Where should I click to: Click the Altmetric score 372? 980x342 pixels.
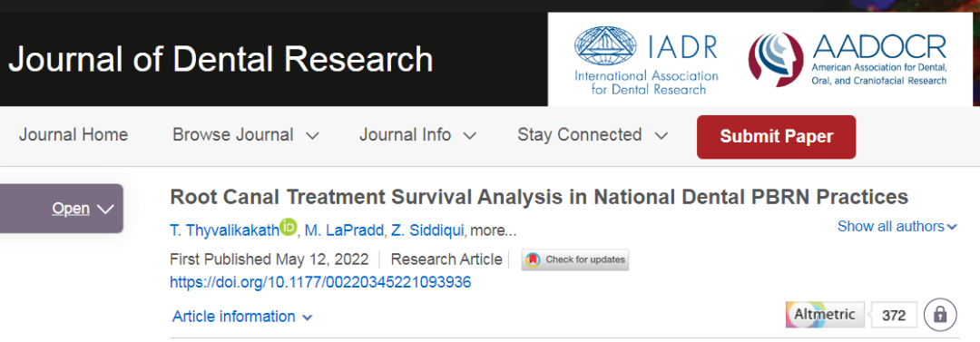click(894, 316)
